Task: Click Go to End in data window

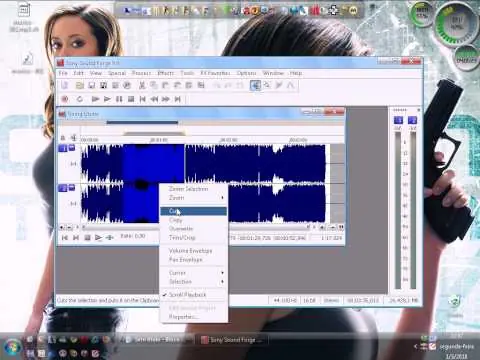Action: pos(76,237)
